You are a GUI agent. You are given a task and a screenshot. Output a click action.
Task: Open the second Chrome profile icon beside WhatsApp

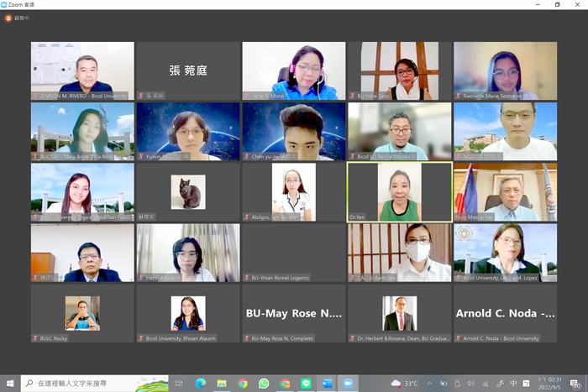(x=285, y=384)
